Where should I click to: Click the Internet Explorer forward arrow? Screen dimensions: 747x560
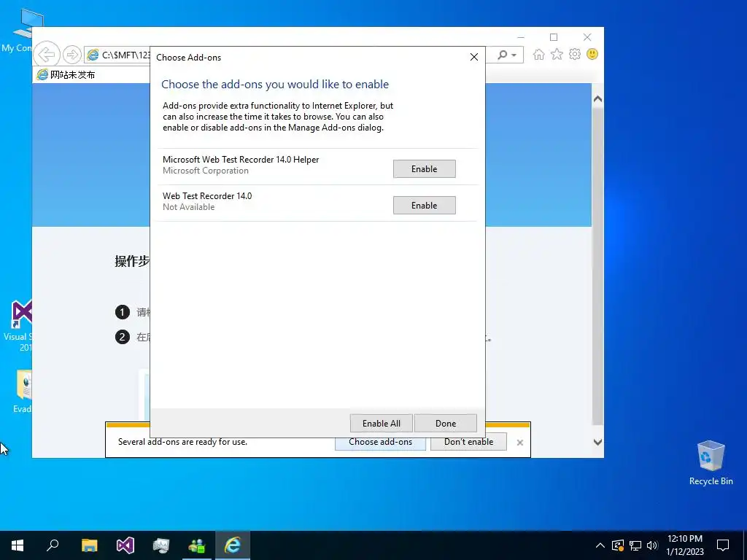pyautogui.click(x=72, y=55)
